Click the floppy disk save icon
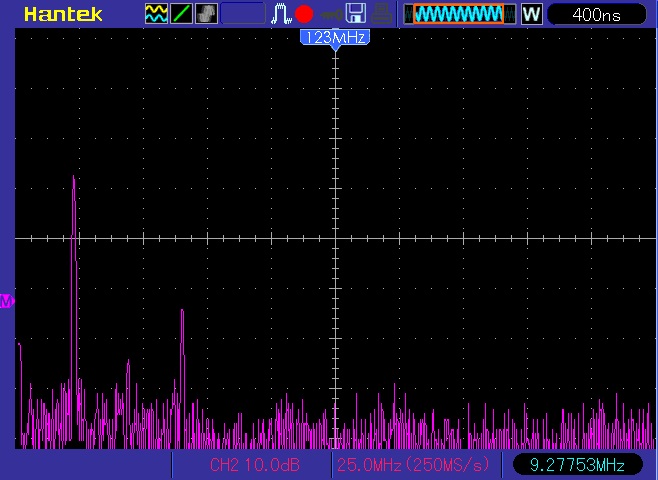The height and width of the screenshot is (480, 658). [x=356, y=13]
